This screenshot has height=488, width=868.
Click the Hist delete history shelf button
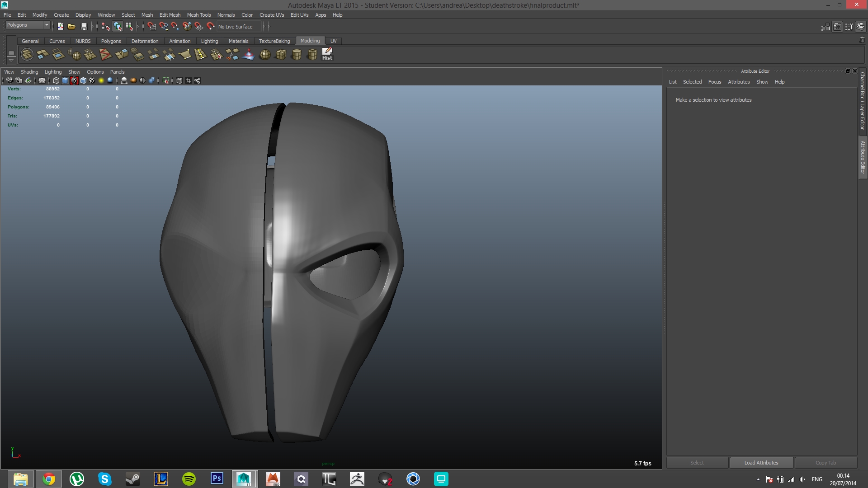(x=327, y=54)
